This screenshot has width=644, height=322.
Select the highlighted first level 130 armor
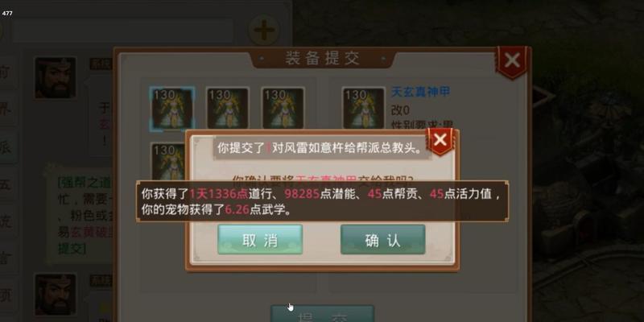172,109
